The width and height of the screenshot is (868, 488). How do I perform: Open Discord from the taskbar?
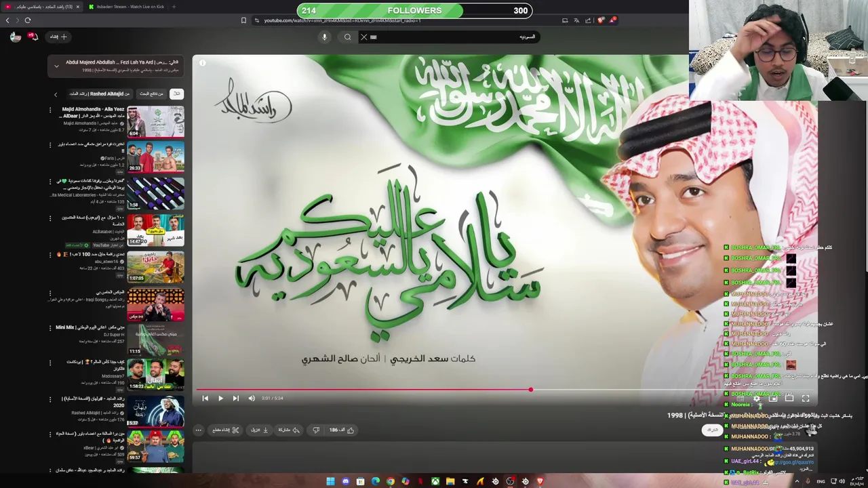click(345, 481)
